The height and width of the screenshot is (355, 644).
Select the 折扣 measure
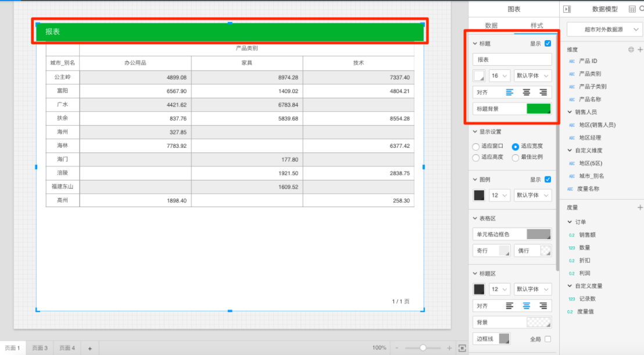585,261
